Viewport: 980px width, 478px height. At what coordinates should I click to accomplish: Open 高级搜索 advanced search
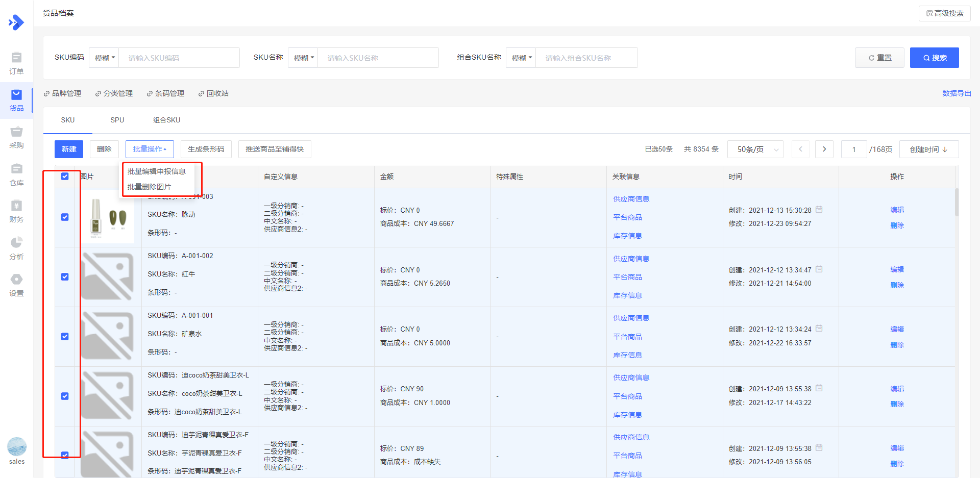pyautogui.click(x=945, y=13)
